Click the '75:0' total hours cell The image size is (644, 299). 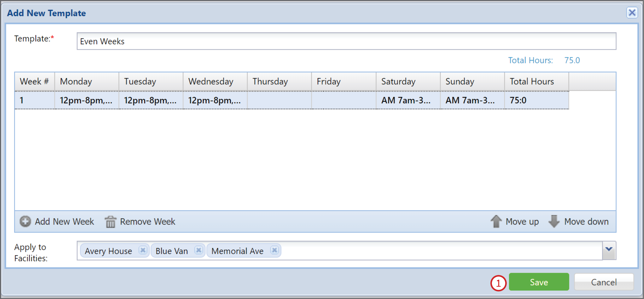(536, 100)
